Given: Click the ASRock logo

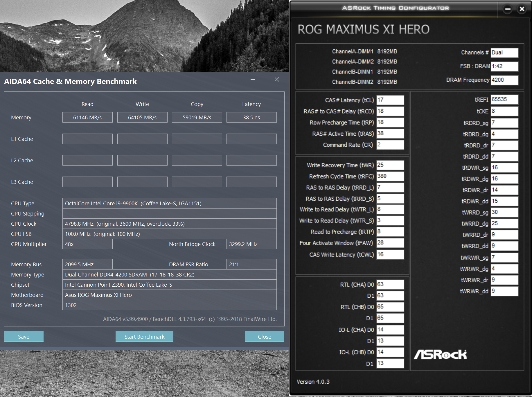Looking at the screenshot, I should tap(440, 354).
